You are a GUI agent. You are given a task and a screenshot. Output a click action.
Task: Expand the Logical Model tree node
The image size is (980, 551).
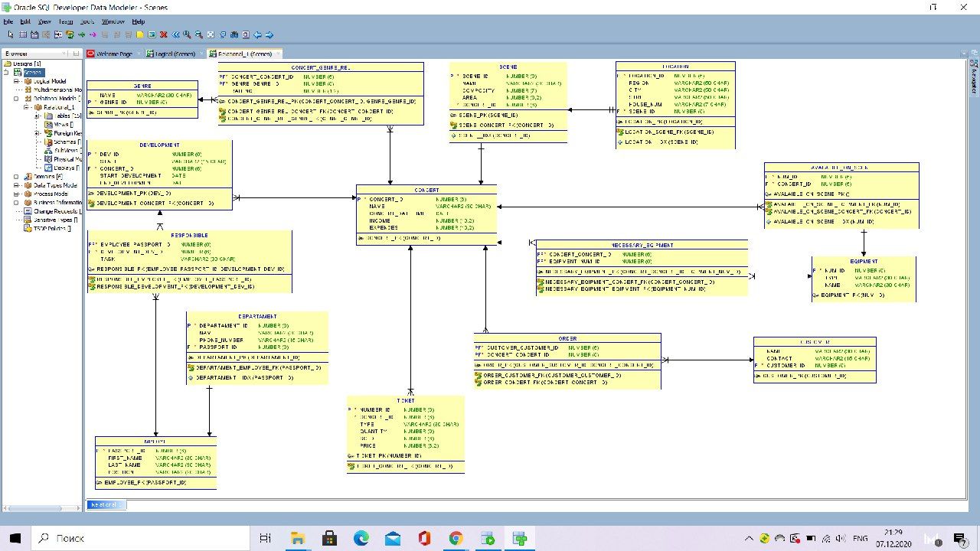(x=17, y=81)
